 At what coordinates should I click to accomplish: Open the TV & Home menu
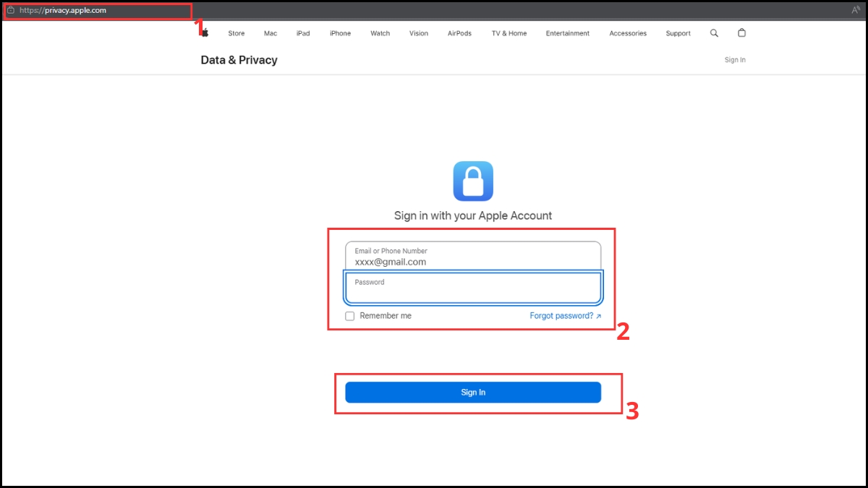coord(509,33)
